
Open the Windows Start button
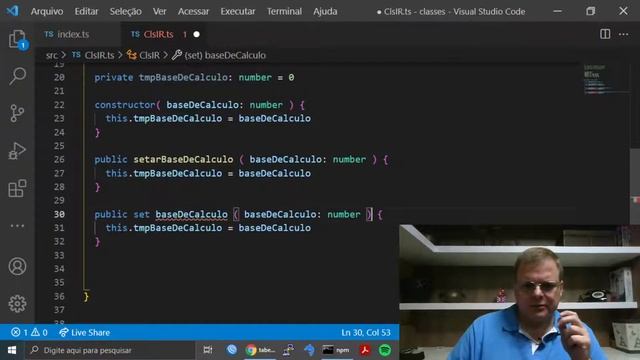click(12, 350)
